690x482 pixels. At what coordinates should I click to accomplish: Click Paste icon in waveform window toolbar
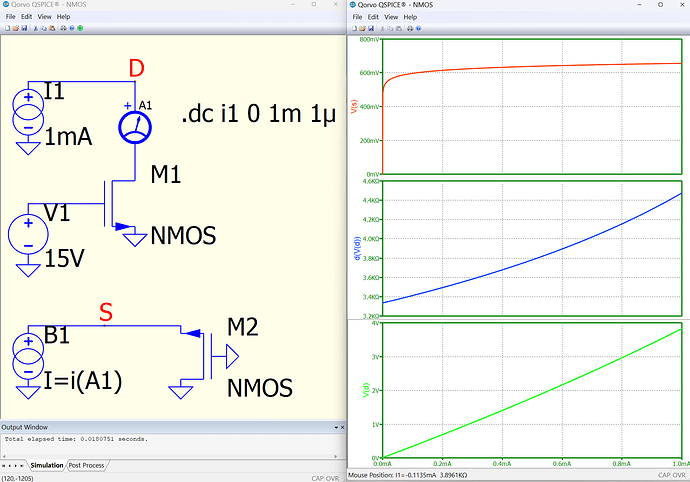pos(399,29)
